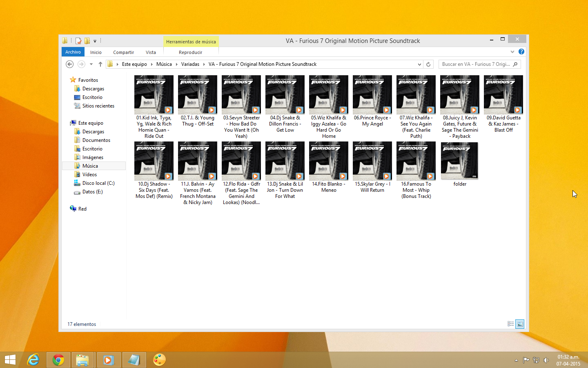
Task: Open Imágenes in navigation pane
Action: pos(93,157)
